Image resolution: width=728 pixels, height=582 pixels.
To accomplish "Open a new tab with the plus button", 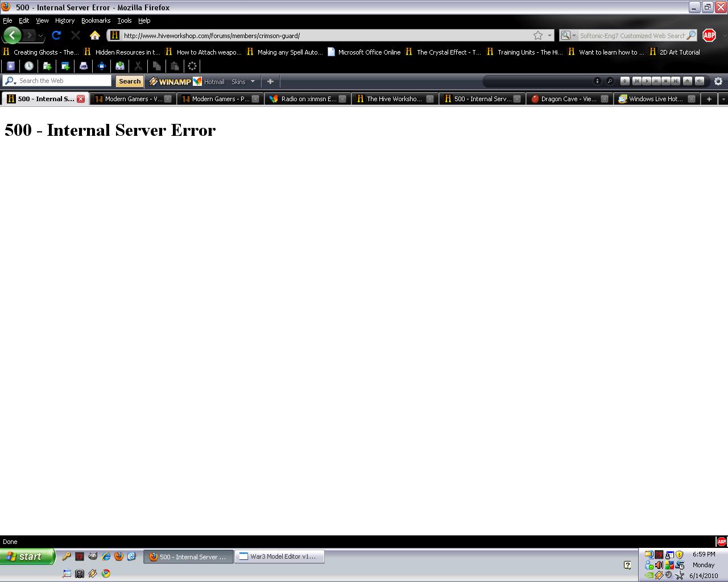I will click(x=709, y=99).
